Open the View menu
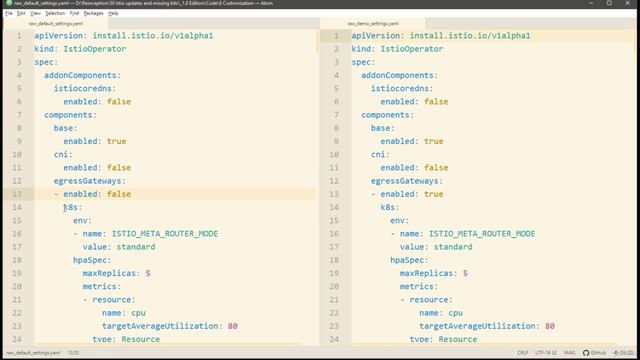Viewport: 640px width, 360px height. click(35, 13)
